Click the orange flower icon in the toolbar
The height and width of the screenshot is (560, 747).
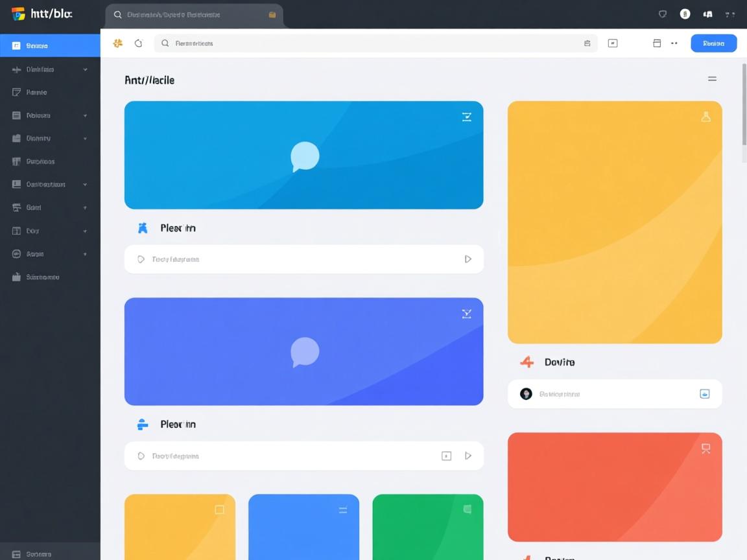(x=117, y=43)
